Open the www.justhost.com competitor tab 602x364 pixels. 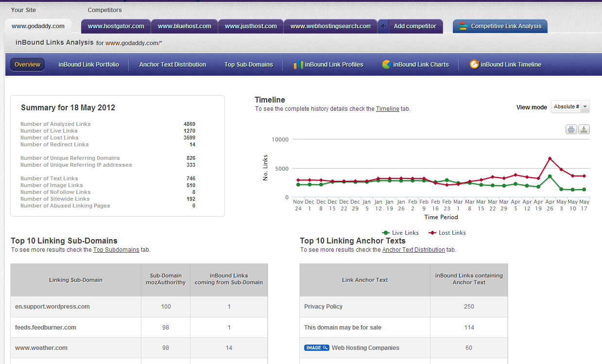click(251, 26)
